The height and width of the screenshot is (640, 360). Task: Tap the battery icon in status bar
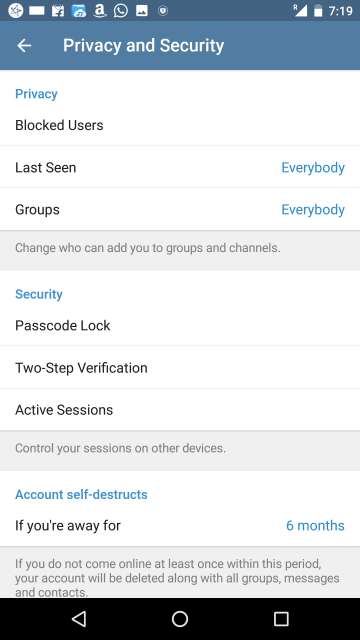point(318,11)
